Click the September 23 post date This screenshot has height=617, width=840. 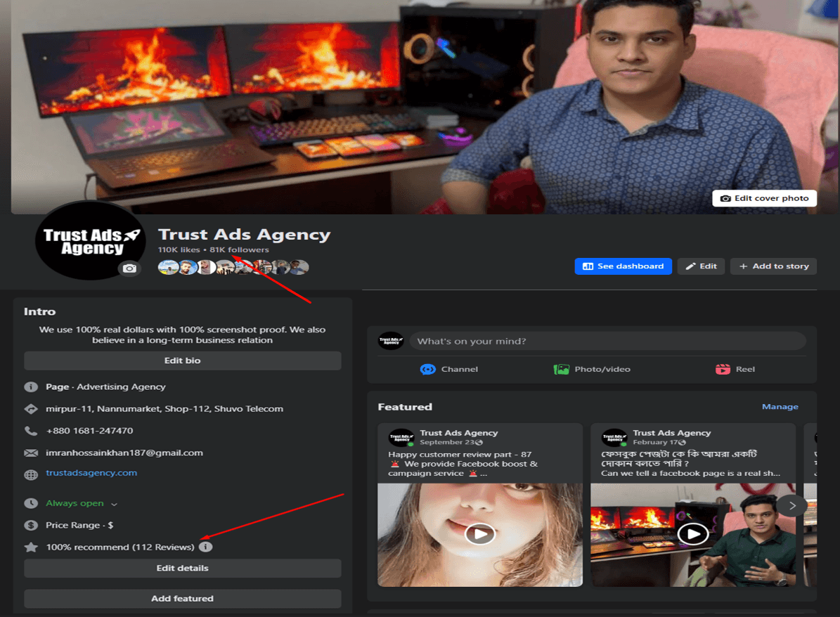pyautogui.click(x=447, y=443)
